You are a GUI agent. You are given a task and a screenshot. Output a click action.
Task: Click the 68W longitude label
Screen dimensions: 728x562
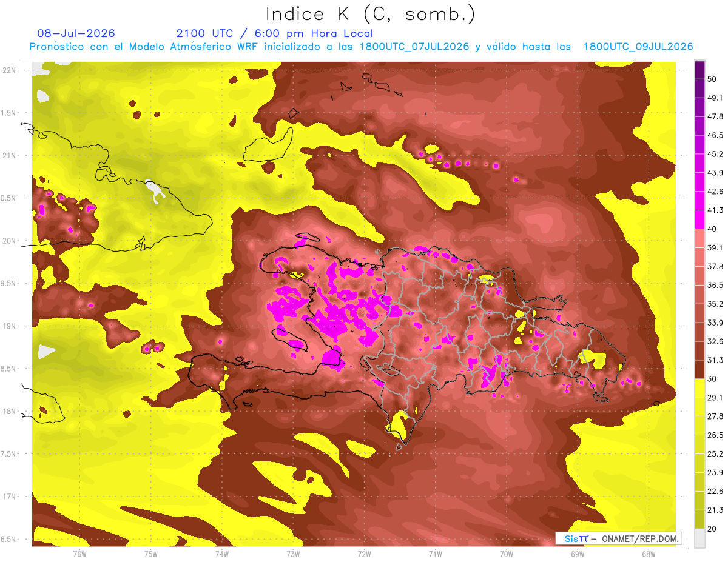649,554
